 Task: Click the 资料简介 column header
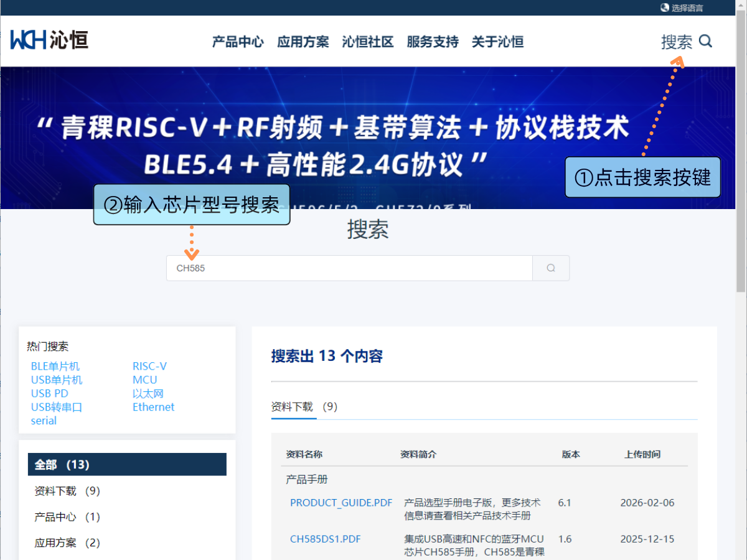pyautogui.click(x=418, y=454)
